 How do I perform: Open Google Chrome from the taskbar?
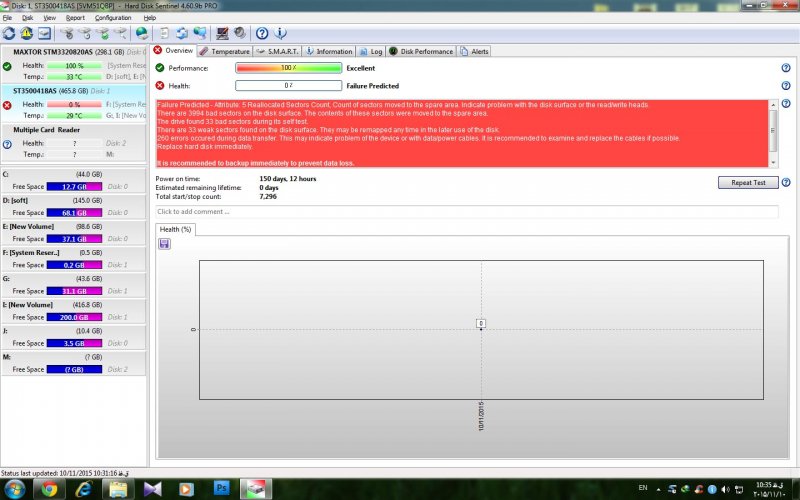49,489
